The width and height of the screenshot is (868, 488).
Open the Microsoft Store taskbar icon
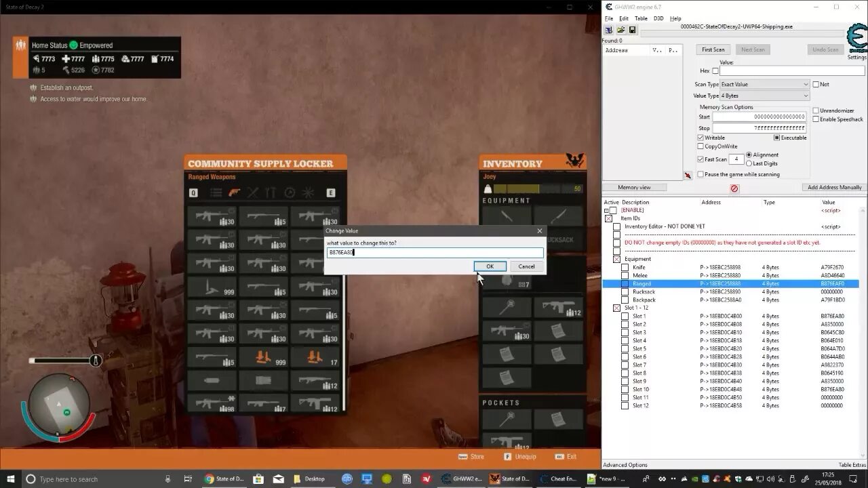coord(258,479)
